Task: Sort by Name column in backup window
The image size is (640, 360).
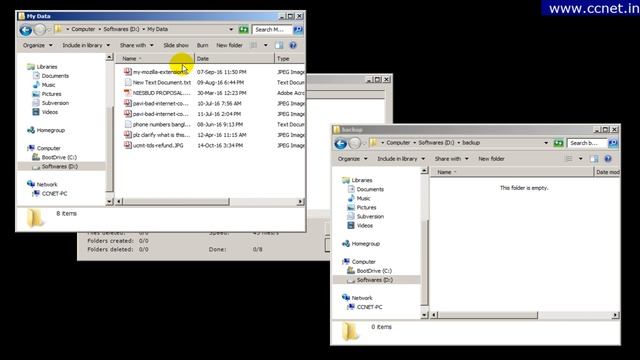Action: click(x=512, y=172)
